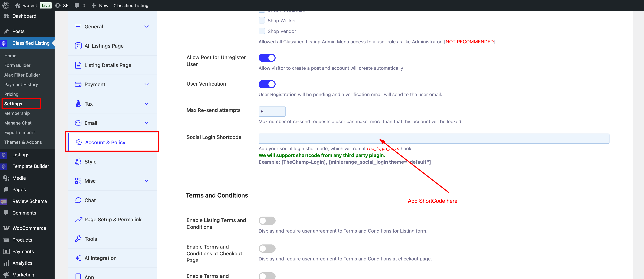The height and width of the screenshot is (279, 644).
Task: Expand the Payment settings chevron
Action: 147,84
